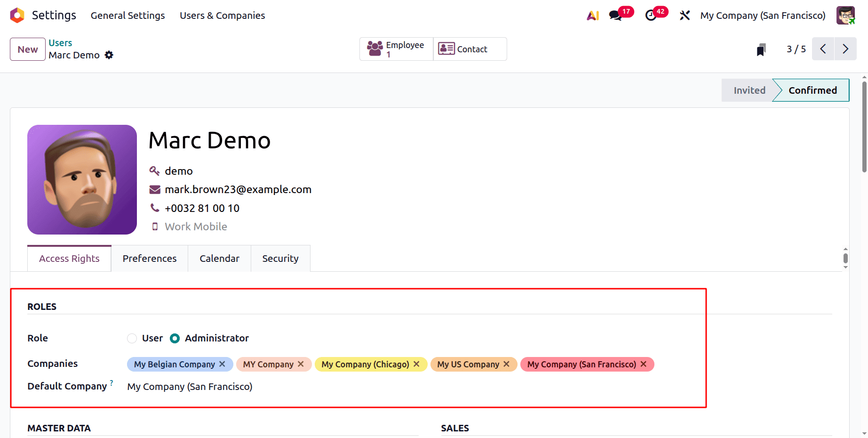Image resolution: width=868 pixels, height=438 pixels.
Task: Switch to the Security tab
Action: click(x=280, y=258)
